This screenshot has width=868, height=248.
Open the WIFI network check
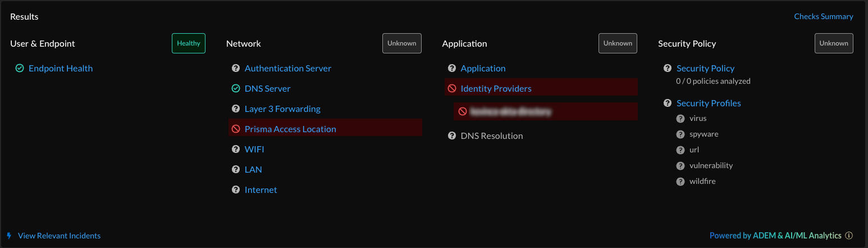click(x=254, y=150)
